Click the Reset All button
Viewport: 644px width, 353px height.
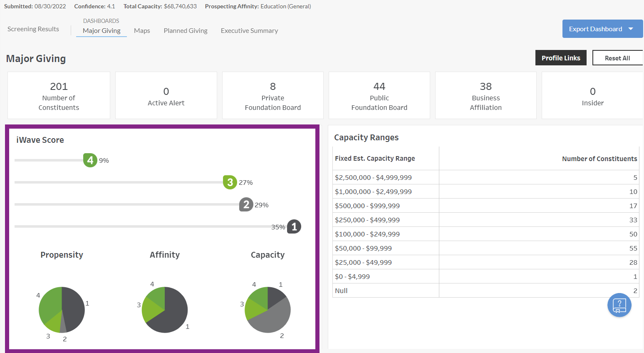[x=617, y=57]
